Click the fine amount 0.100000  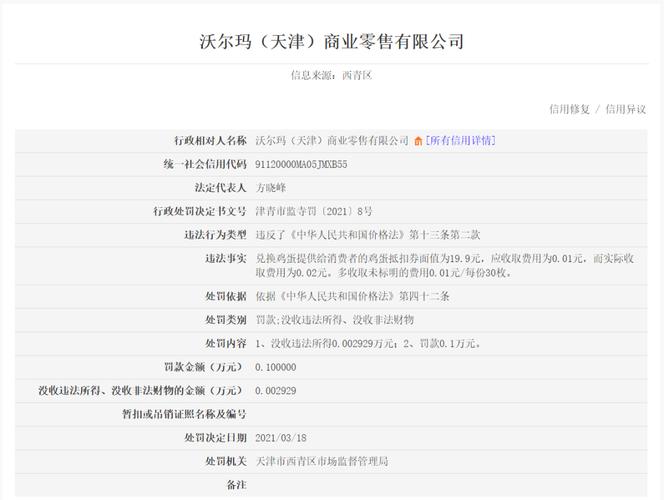click(x=276, y=367)
